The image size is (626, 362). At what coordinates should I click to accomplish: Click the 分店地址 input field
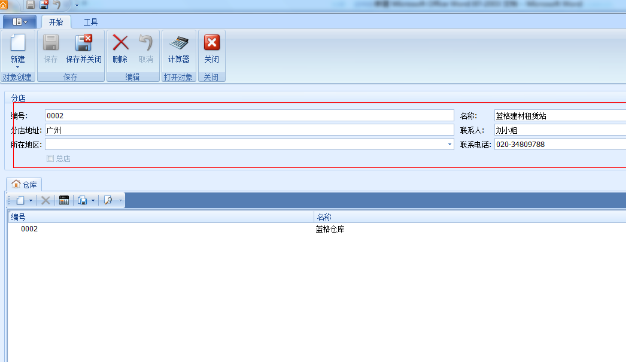click(x=250, y=130)
